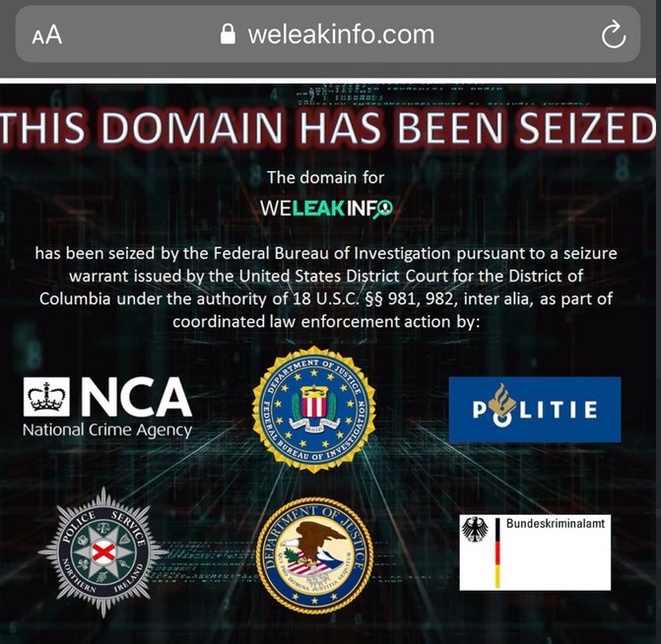Click the Department of Justice eagle seal

click(x=314, y=555)
